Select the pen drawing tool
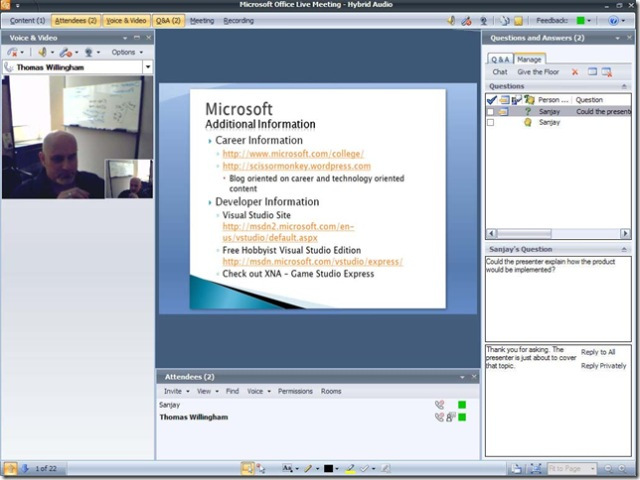The image size is (640, 480). (x=308, y=469)
